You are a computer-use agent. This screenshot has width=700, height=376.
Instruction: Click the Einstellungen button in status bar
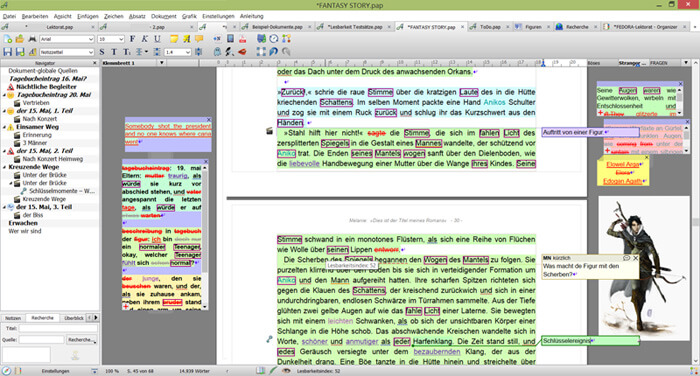pos(55,371)
